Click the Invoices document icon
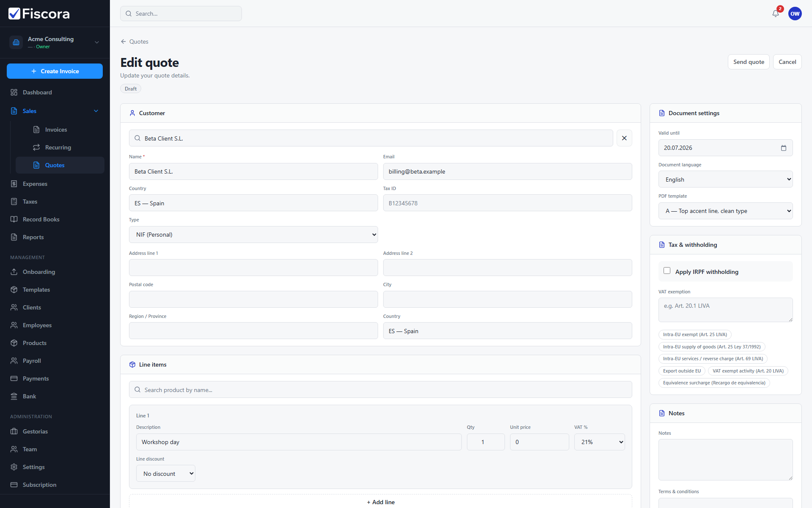Image resolution: width=812 pixels, height=508 pixels. click(36, 130)
